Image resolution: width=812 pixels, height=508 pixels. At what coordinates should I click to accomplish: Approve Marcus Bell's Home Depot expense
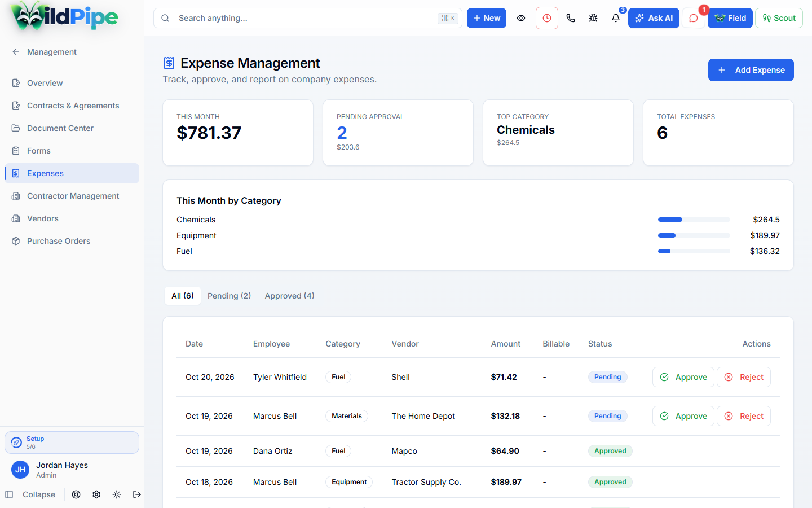pyautogui.click(x=683, y=416)
